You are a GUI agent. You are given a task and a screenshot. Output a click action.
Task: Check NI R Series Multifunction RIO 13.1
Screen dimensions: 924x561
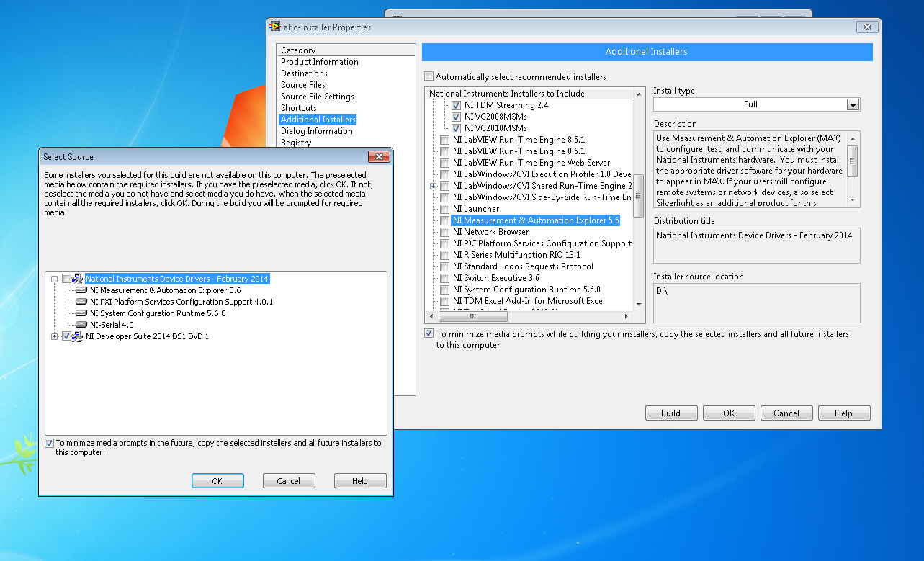445,255
